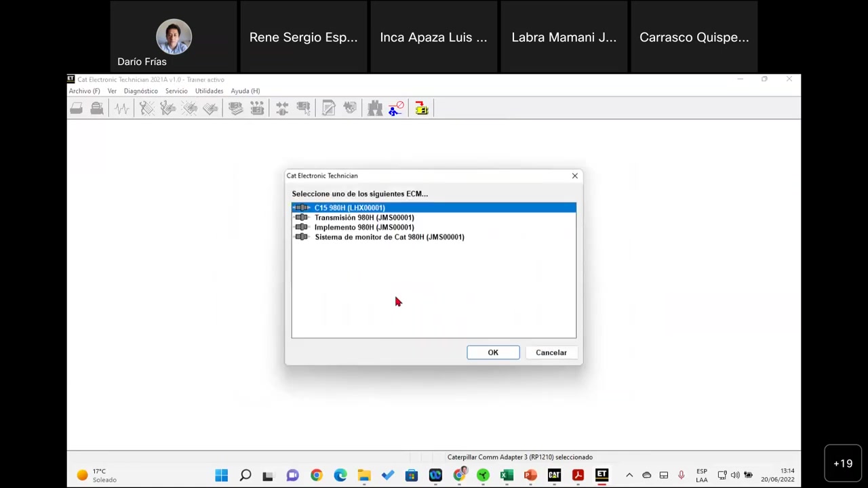The height and width of the screenshot is (488, 868).
Task: Expand hidden icons in the system tray
Action: tap(629, 475)
